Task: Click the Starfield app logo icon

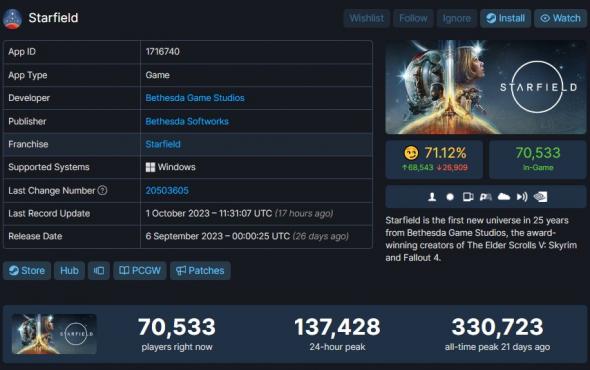Action: (12, 18)
